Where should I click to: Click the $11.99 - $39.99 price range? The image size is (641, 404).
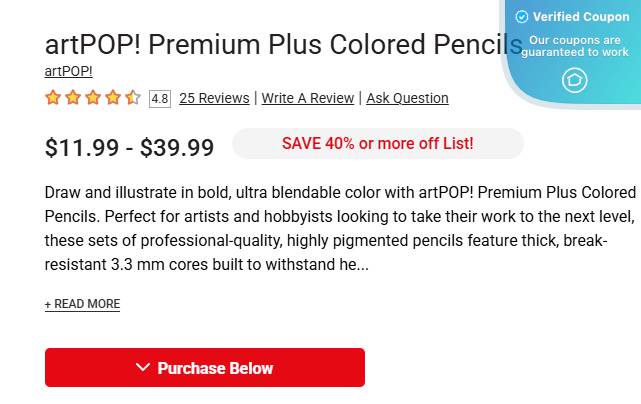[x=129, y=148]
